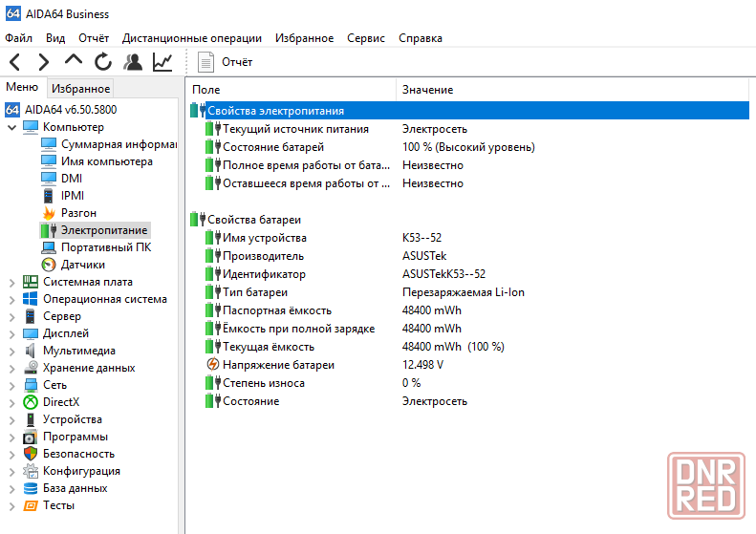Select Напряжение батареи row

tap(278, 365)
